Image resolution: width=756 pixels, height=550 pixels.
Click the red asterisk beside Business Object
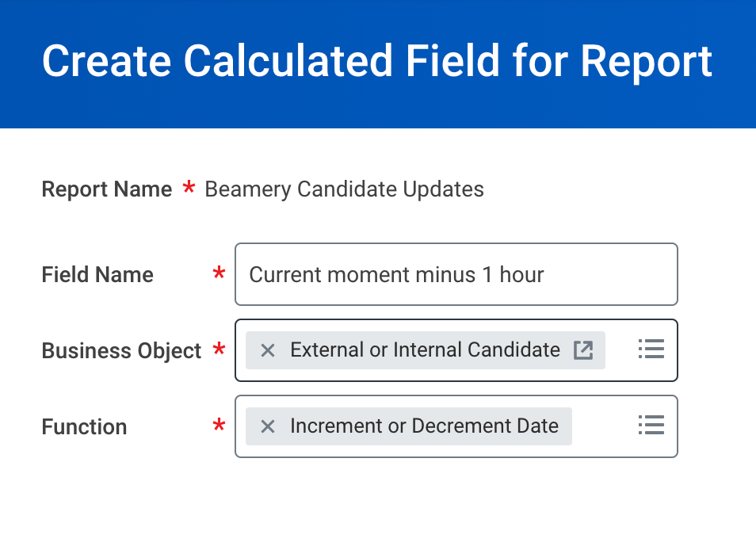(219, 349)
